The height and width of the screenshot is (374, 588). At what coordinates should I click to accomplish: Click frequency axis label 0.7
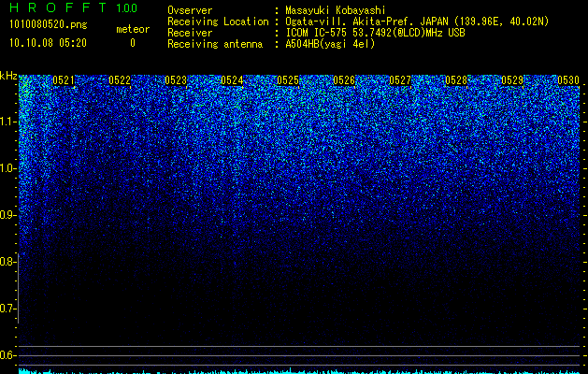pos(7,309)
